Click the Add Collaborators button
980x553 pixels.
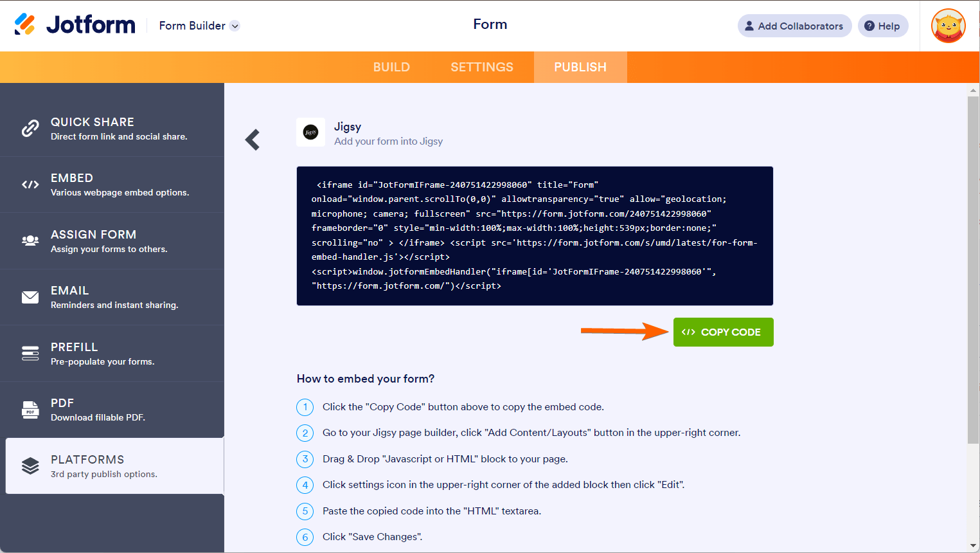[x=794, y=26]
